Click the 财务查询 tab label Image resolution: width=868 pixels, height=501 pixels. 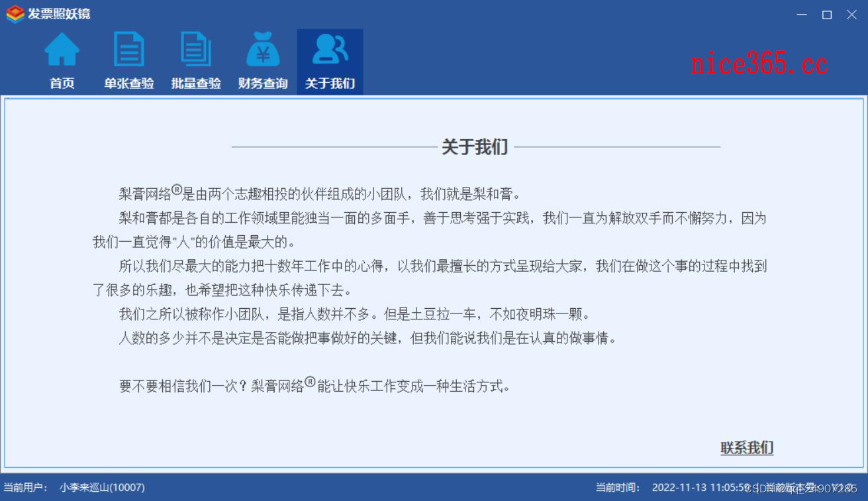[x=263, y=83]
